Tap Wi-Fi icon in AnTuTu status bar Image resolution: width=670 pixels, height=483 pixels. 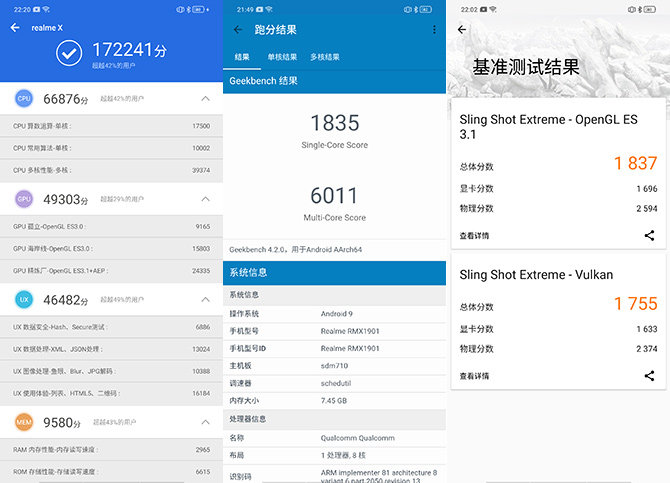[46, 9]
